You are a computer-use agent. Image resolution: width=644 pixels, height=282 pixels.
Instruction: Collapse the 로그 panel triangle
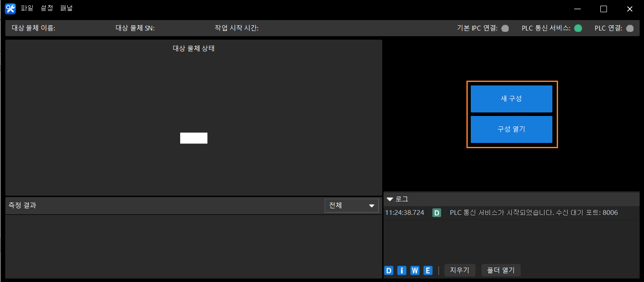coord(390,199)
